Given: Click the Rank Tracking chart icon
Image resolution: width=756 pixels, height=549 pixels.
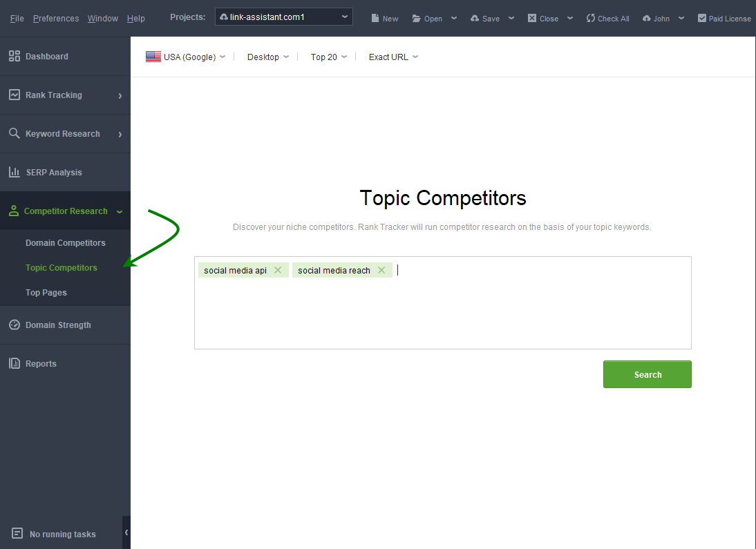Looking at the screenshot, I should (x=14, y=95).
